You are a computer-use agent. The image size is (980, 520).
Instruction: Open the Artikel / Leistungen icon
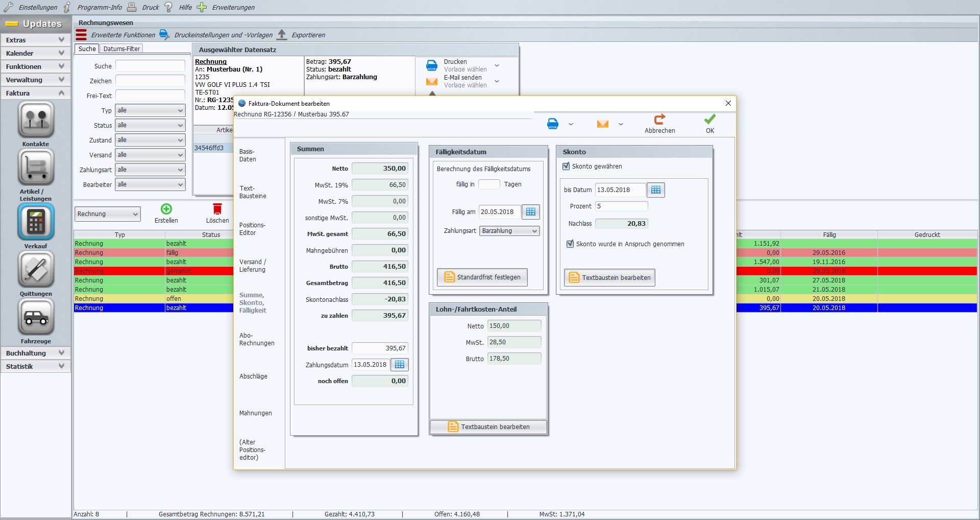36,167
